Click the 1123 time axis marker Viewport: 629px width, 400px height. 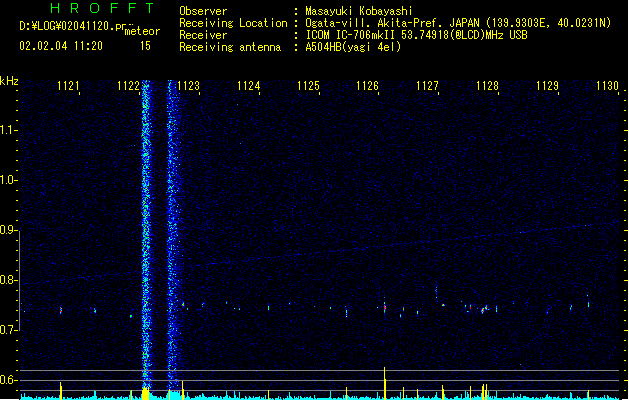[x=188, y=86]
